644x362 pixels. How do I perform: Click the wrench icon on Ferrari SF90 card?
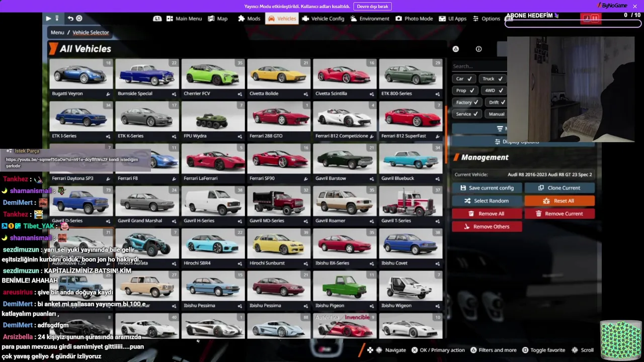[306, 178]
